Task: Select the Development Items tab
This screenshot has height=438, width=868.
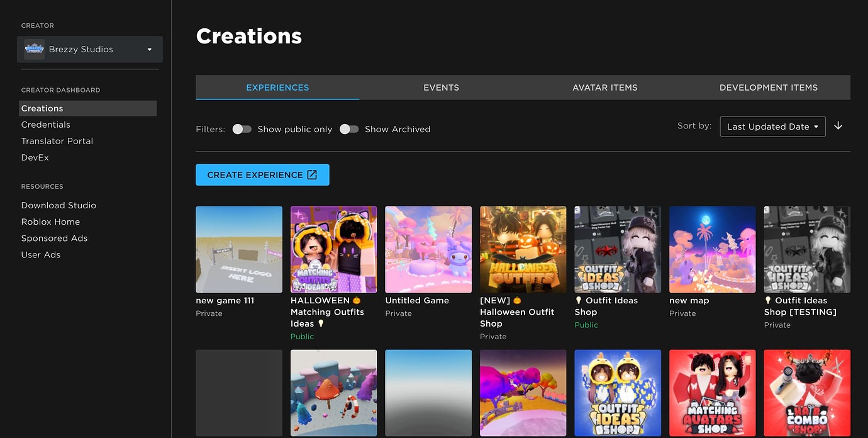Action: (769, 87)
